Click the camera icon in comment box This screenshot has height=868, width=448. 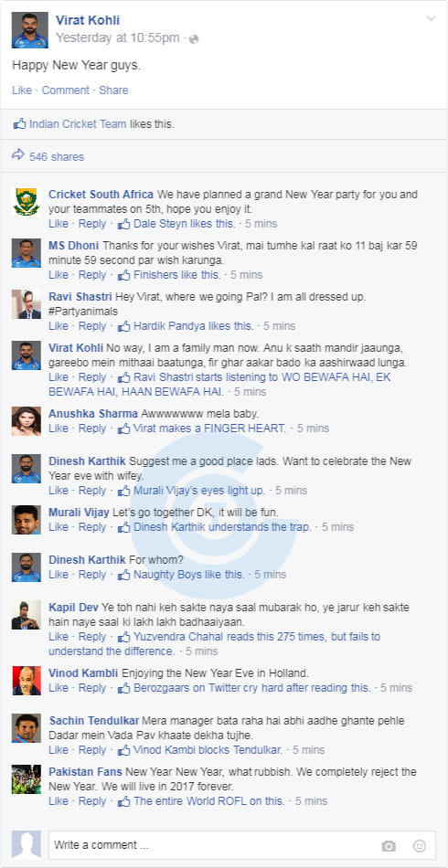click(x=389, y=846)
